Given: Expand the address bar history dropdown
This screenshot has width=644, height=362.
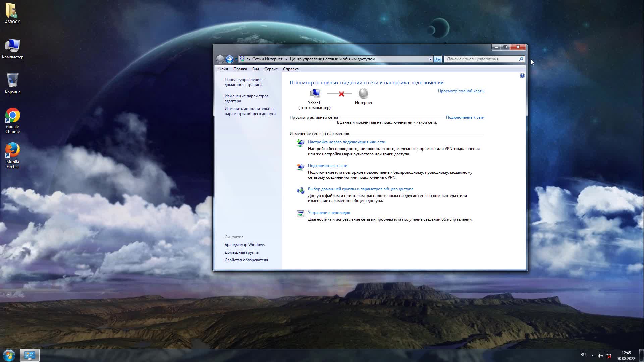Looking at the screenshot, I should tap(430, 59).
